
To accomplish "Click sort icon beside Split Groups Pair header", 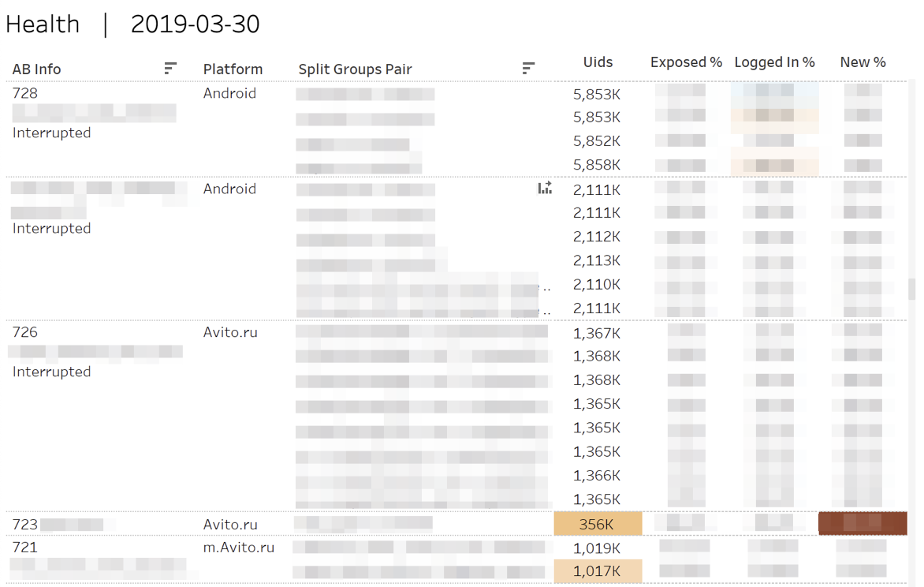I will [x=529, y=69].
